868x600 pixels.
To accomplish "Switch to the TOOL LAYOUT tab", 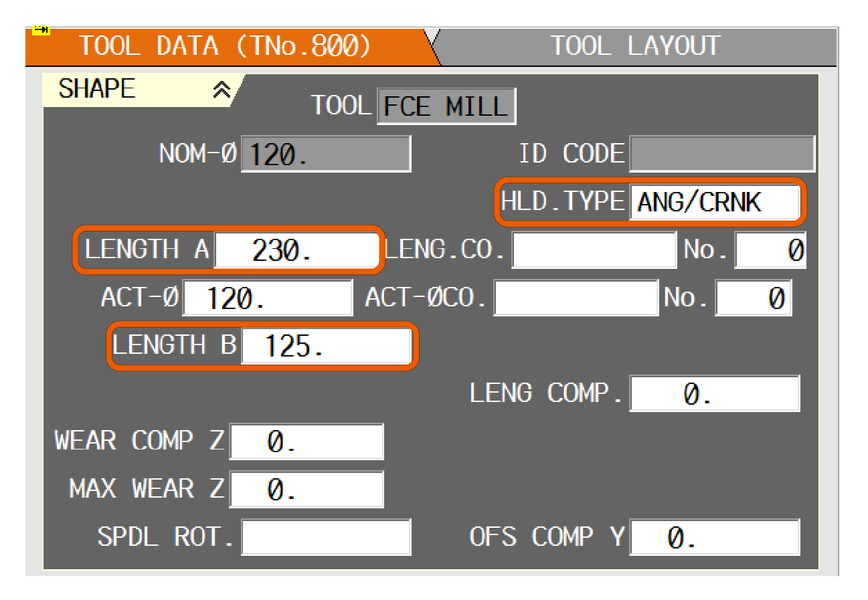I will [634, 46].
